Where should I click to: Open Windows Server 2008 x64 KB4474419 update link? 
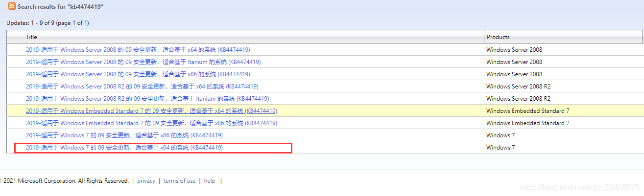[x=138, y=50]
